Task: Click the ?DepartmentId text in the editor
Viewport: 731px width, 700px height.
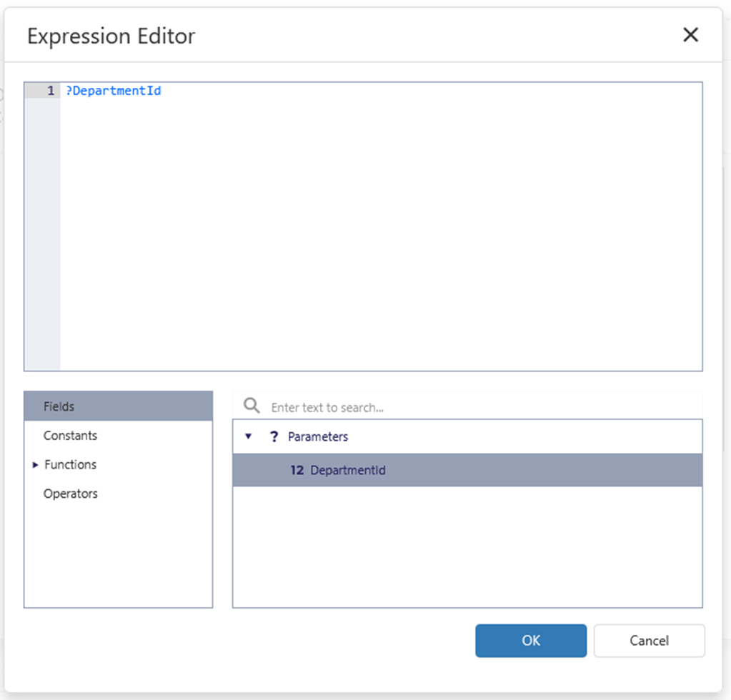Action: [x=114, y=91]
